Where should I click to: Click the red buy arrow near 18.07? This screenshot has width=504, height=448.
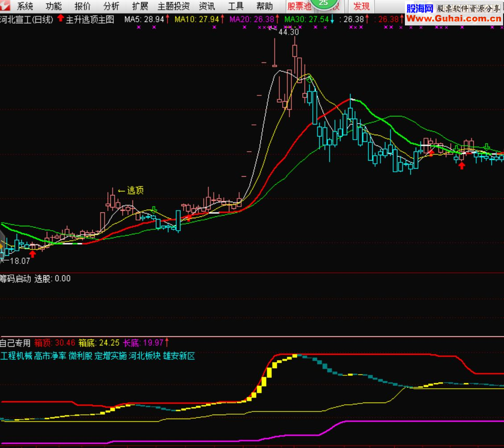(33, 254)
